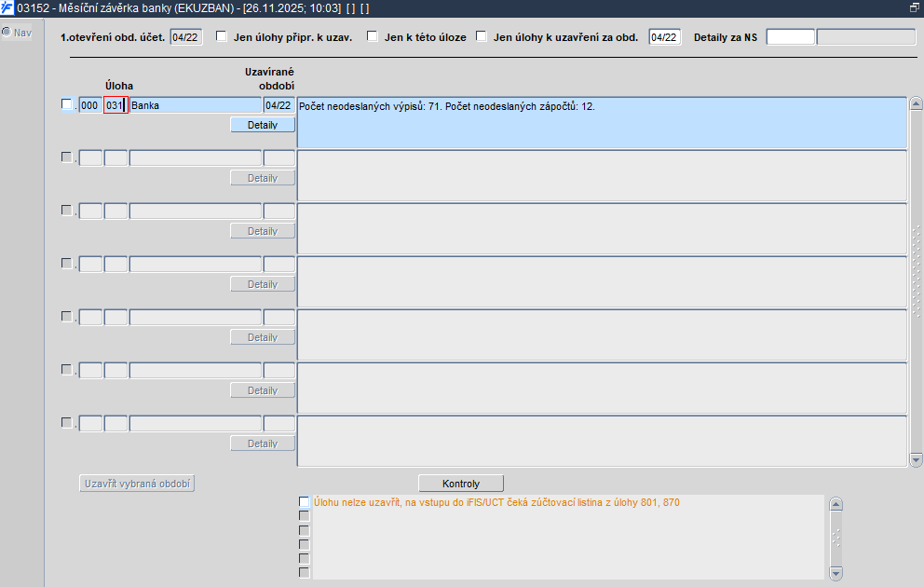Click the iFIS application icon in title bar
The width and height of the screenshot is (924, 587).
point(7,8)
